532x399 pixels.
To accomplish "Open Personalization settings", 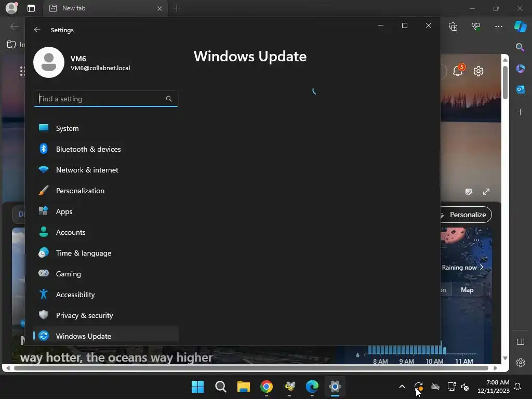I will [x=106, y=191].
